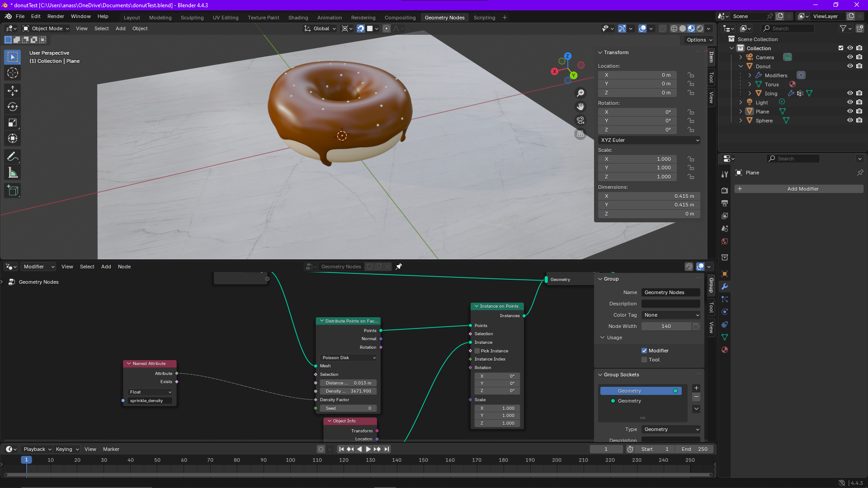This screenshot has width=868, height=488.
Task: Open the File menu
Action: (20, 16)
